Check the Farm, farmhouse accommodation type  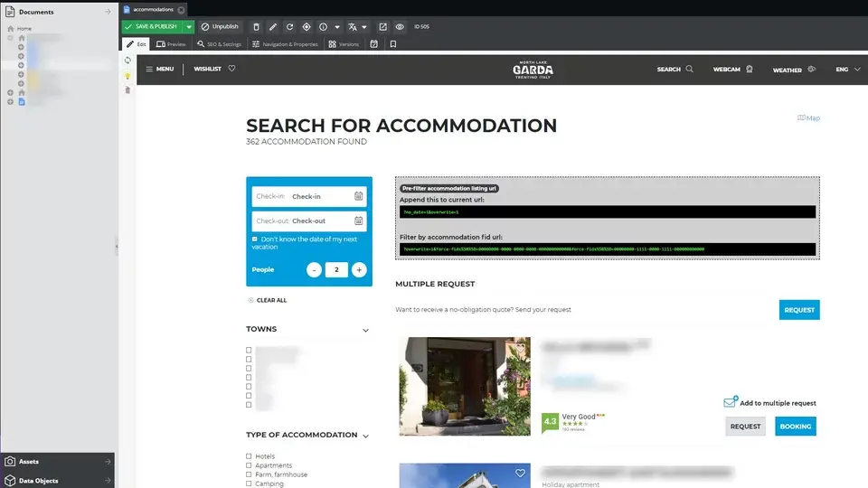[249, 474]
